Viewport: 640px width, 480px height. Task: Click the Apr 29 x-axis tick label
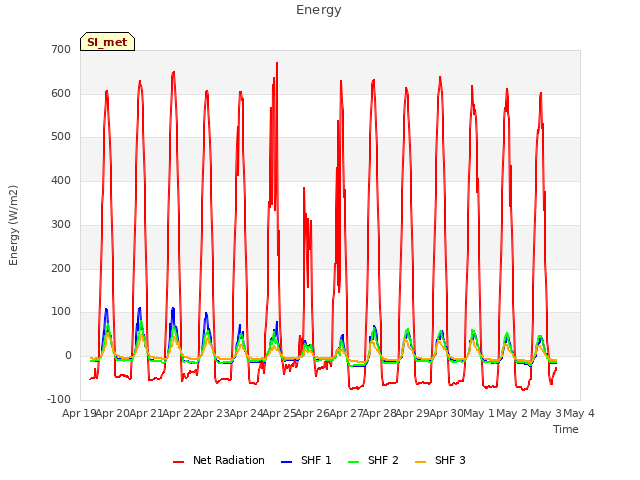412,413
